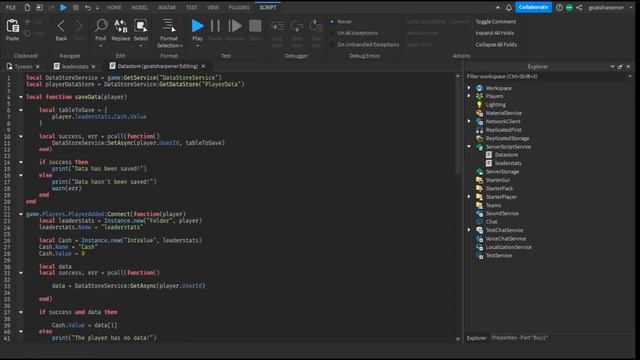Switch to the AVATAR ribbon tab
This screenshot has width=640, height=360.
[x=167, y=7]
